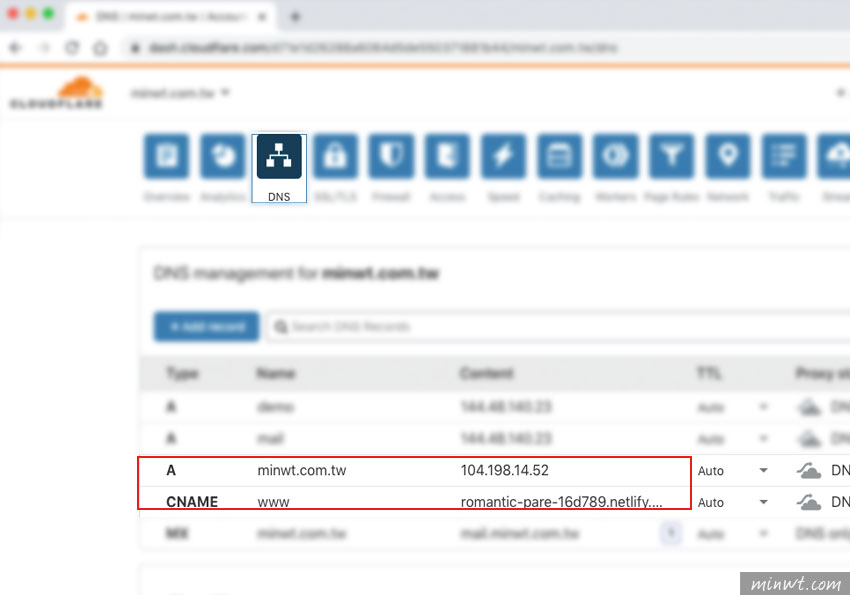Open the Firewall shield icon

click(391, 157)
